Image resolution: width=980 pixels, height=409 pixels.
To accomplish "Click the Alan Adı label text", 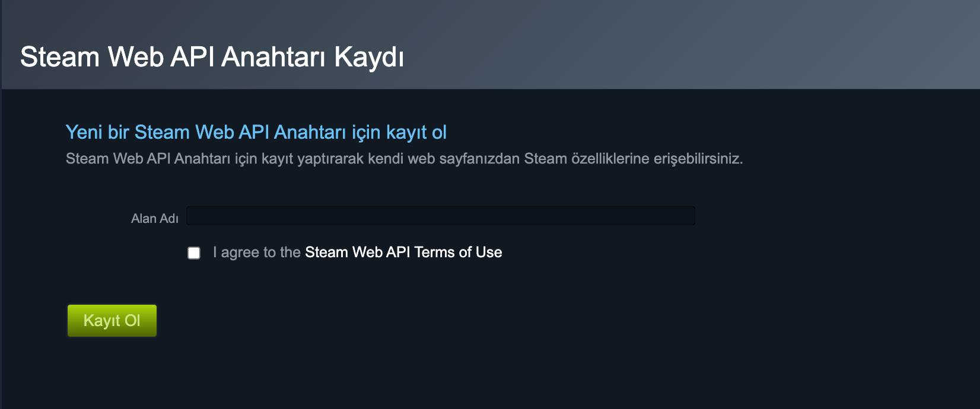I will pos(155,218).
